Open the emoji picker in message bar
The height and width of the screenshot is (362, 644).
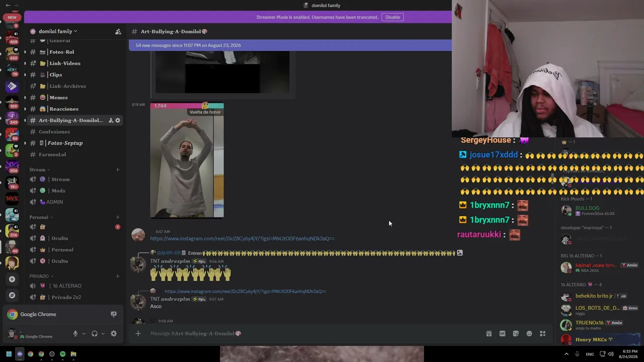529,333
